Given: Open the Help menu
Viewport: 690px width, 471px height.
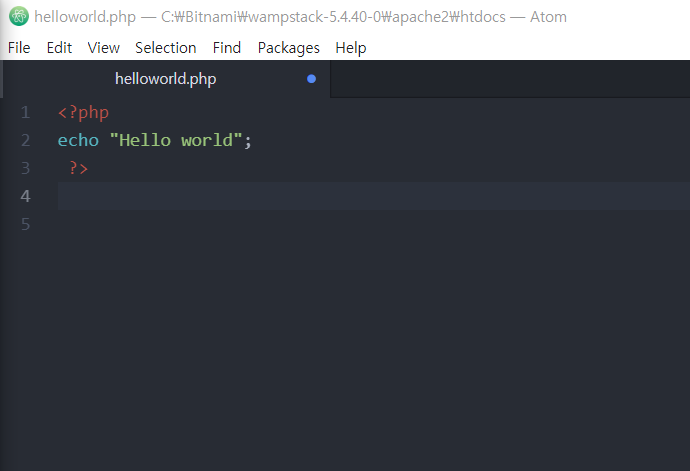Looking at the screenshot, I should [351, 48].
